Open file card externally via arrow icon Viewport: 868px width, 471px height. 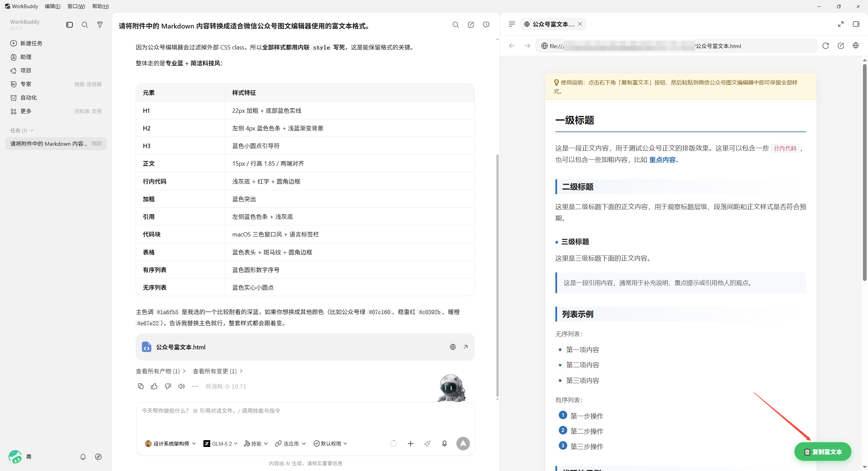466,347
